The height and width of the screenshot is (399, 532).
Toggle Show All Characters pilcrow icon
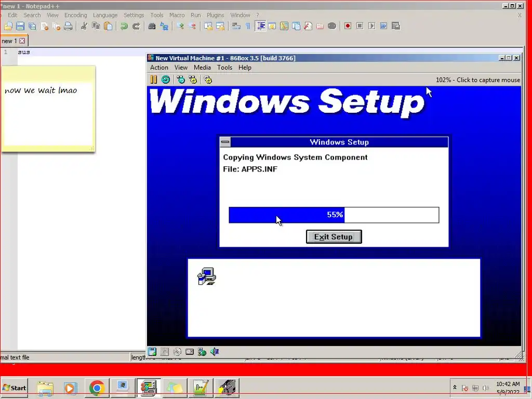click(x=248, y=26)
